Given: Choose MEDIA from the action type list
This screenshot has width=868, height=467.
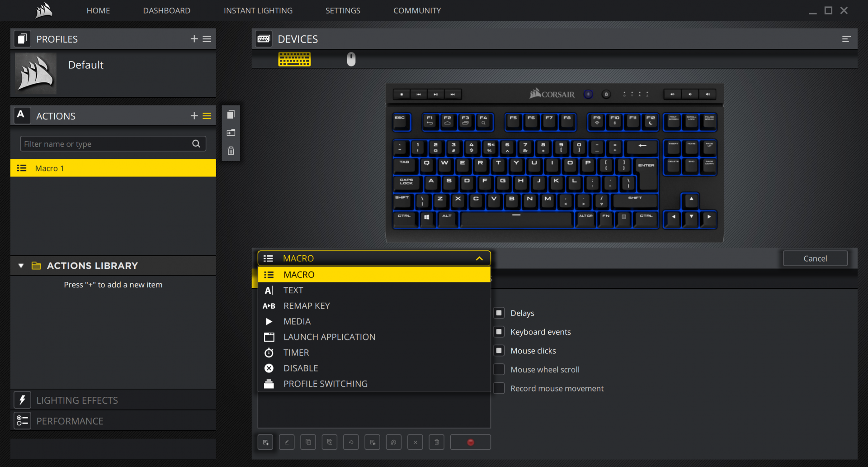Looking at the screenshot, I should (x=374, y=321).
